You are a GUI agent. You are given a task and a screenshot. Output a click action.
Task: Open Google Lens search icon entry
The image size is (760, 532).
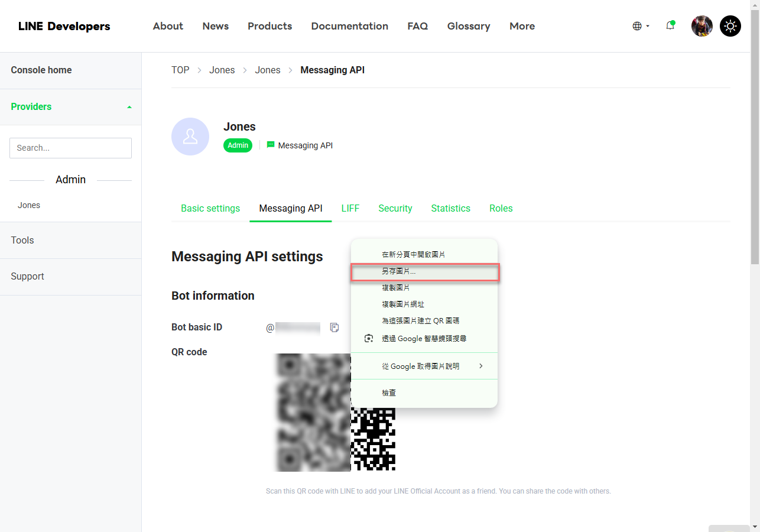369,339
